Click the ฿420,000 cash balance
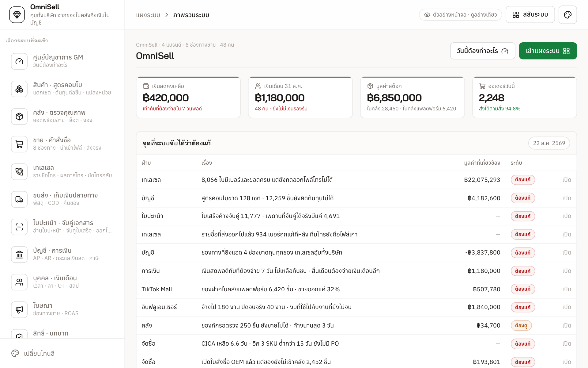The height and width of the screenshot is (368, 588). [166, 98]
